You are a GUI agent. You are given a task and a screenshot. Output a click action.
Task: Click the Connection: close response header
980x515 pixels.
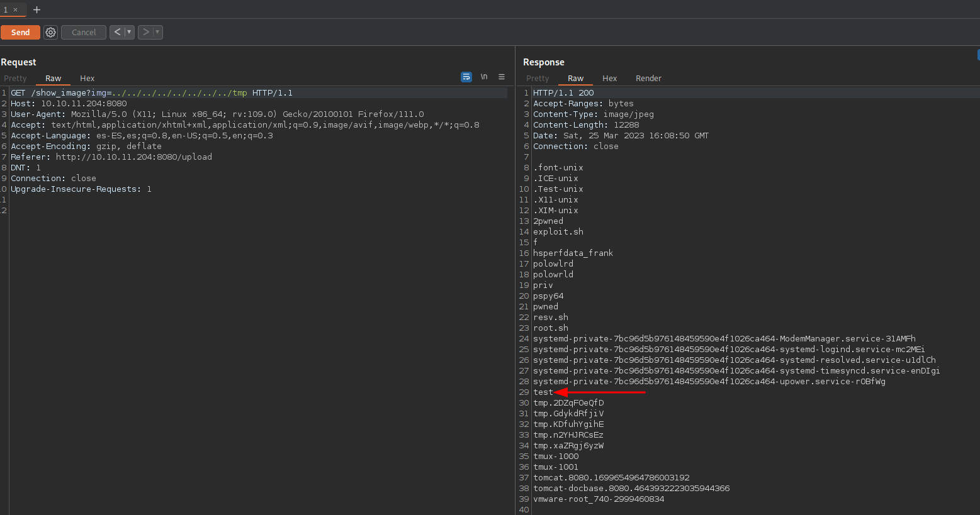tap(576, 147)
